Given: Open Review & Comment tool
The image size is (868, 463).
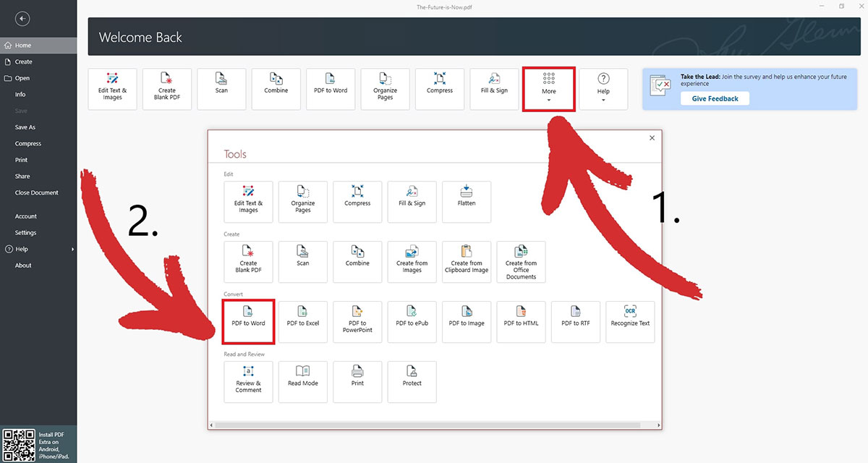Looking at the screenshot, I should pyautogui.click(x=248, y=382).
